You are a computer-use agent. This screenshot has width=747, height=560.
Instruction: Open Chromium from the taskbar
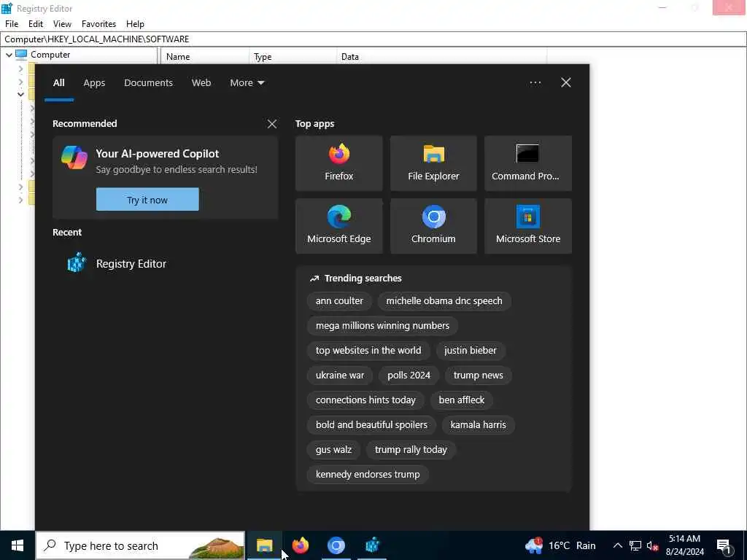coord(336,545)
